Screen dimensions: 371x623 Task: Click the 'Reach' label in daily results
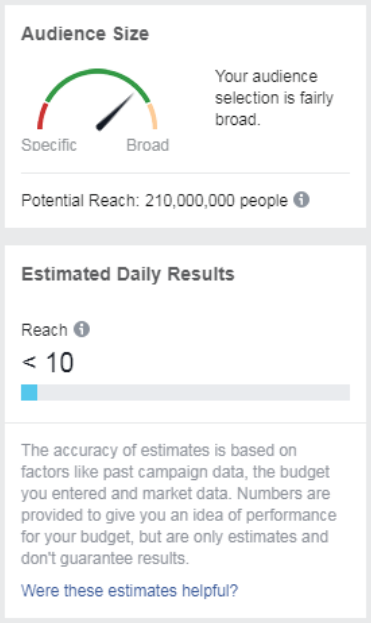(x=44, y=330)
